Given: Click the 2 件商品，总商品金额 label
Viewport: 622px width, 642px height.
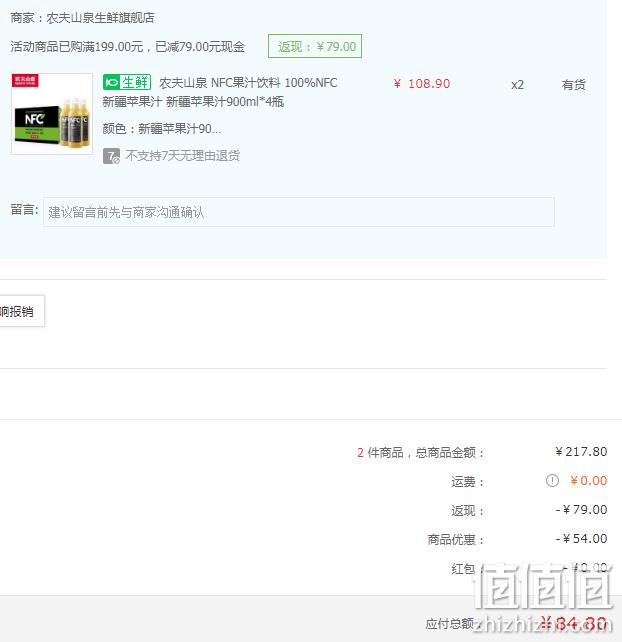Looking at the screenshot, I should tap(421, 452).
